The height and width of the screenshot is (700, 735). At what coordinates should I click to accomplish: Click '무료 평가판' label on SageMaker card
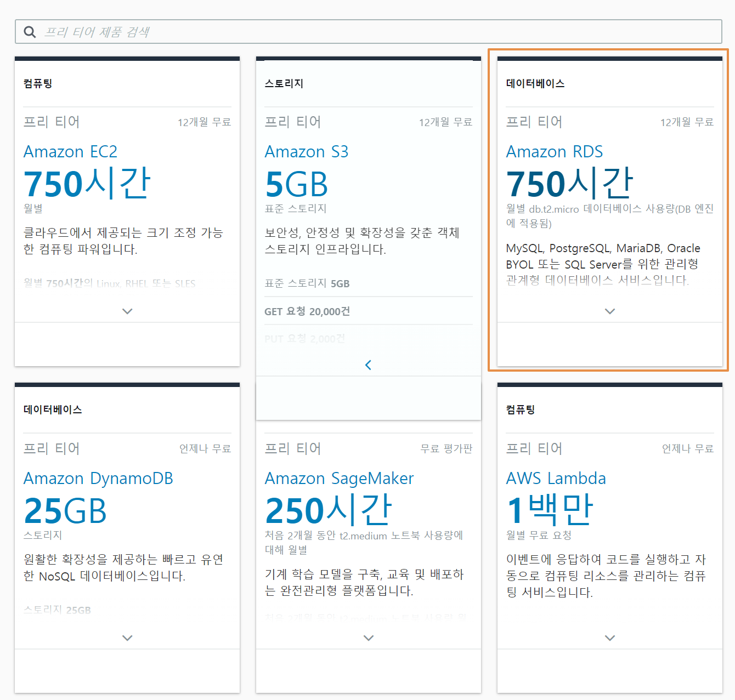[446, 449]
